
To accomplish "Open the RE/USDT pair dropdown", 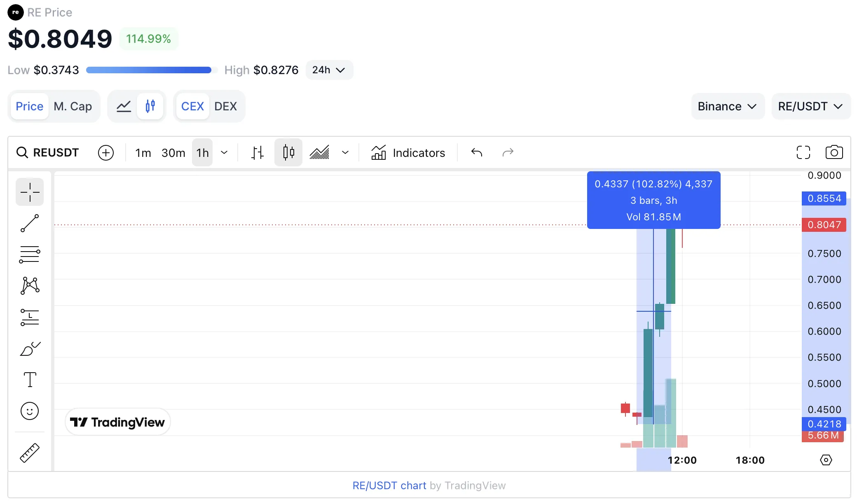I will (811, 106).
